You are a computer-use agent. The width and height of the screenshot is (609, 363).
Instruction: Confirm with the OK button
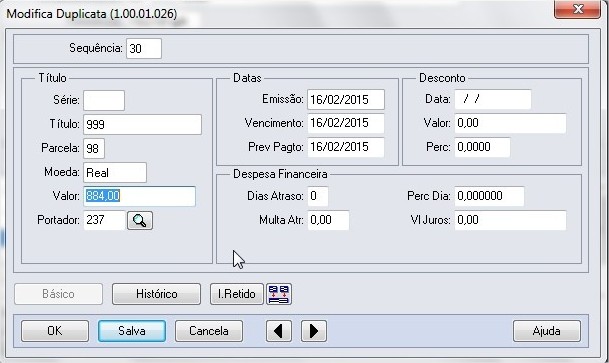[x=55, y=331]
